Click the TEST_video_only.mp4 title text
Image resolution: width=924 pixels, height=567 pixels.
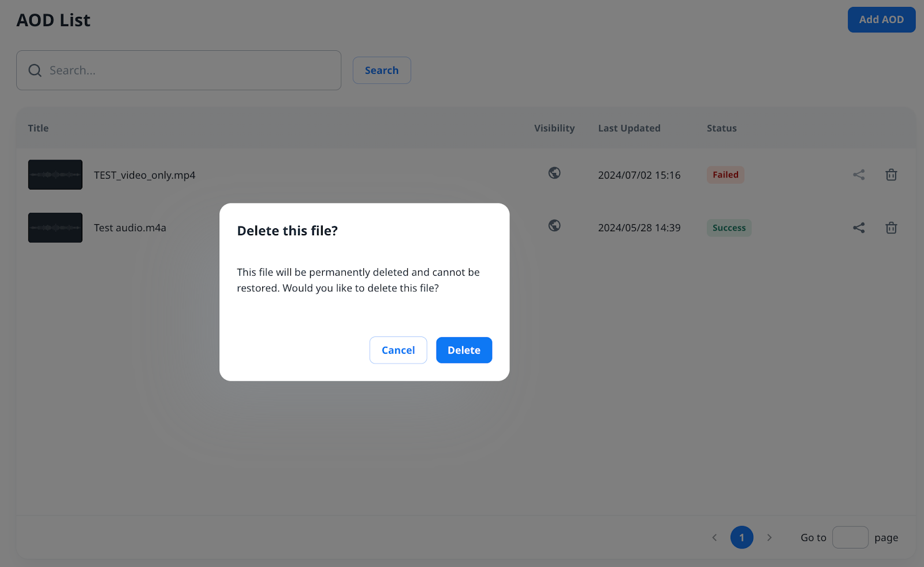coord(144,175)
